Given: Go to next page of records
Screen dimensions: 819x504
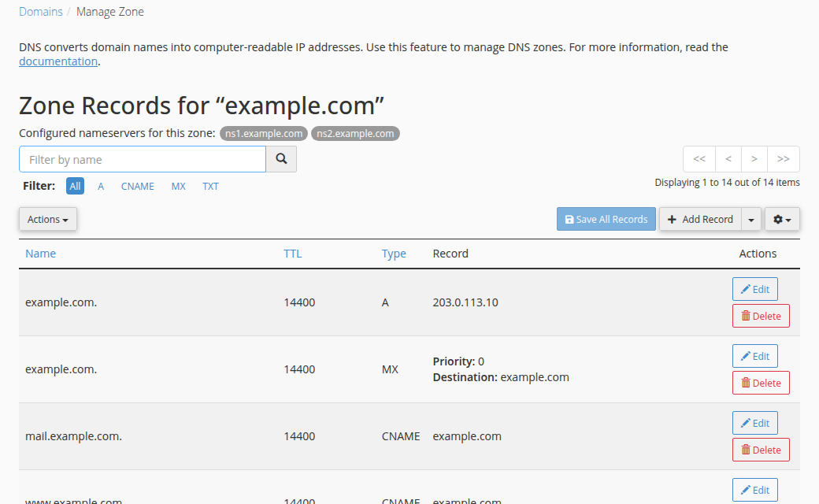Looking at the screenshot, I should 754,159.
